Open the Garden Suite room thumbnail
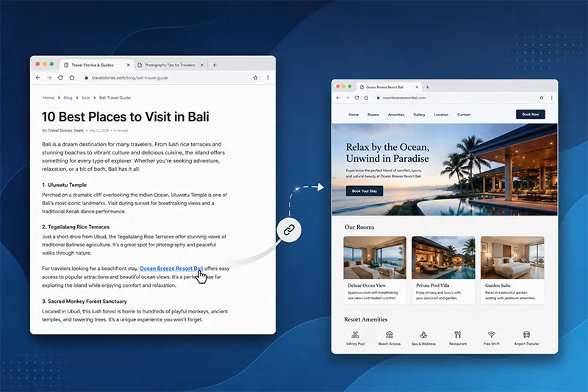588x392 pixels. [x=512, y=257]
